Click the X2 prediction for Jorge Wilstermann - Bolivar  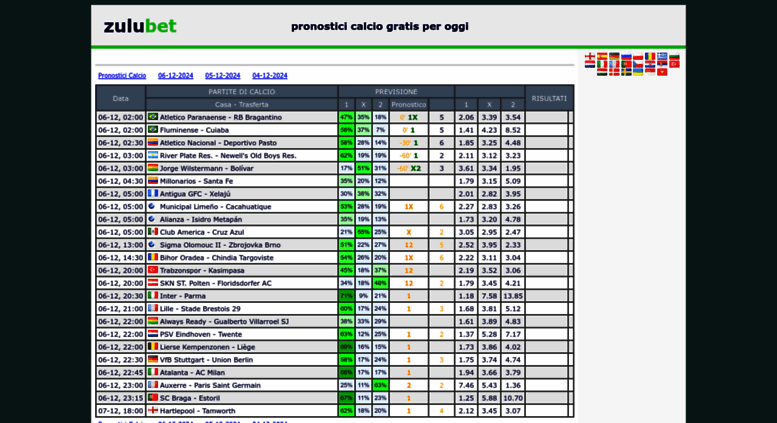click(x=415, y=168)
